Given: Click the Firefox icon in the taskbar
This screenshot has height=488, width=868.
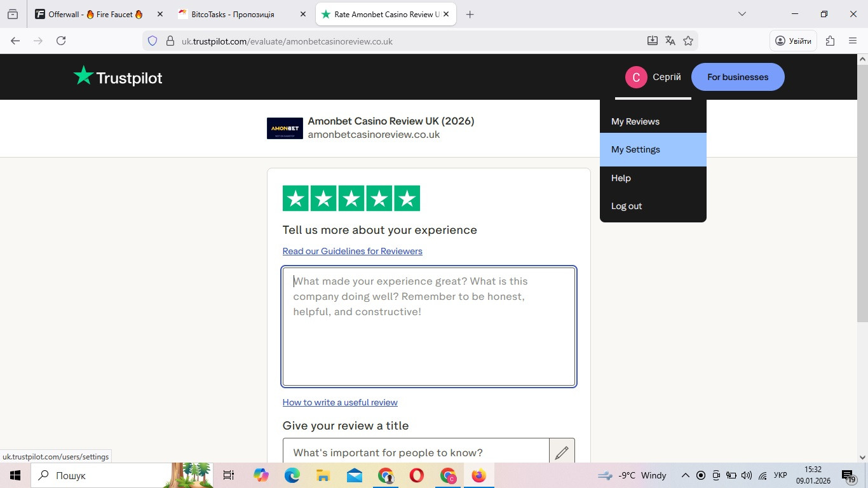Looking at the screenshot, I should click(x=478, y=475).
